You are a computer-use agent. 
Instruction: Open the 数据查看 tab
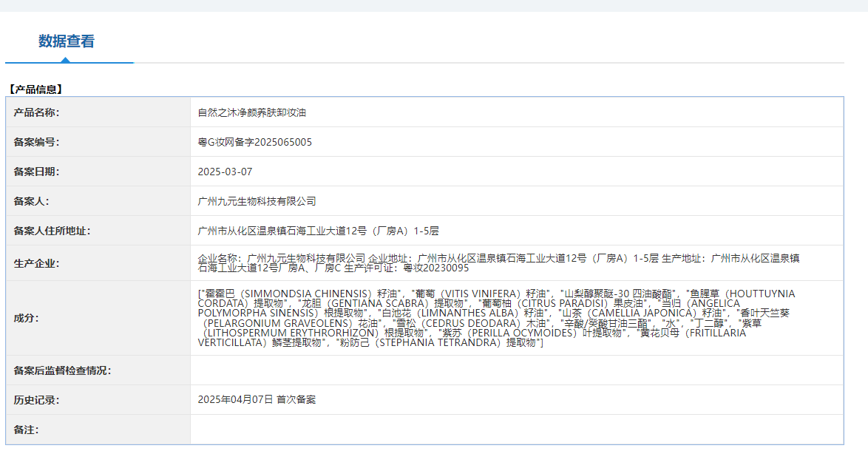pyautogui.click(x=67, y=41)
